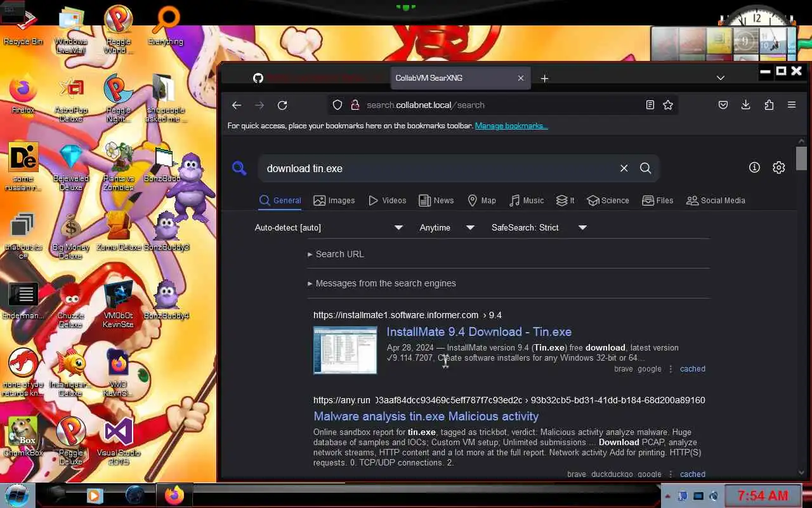Open the list all tabs chevron
Viewport: 812px width, 508px height.
pyautogui.click(x=721, y=78)
